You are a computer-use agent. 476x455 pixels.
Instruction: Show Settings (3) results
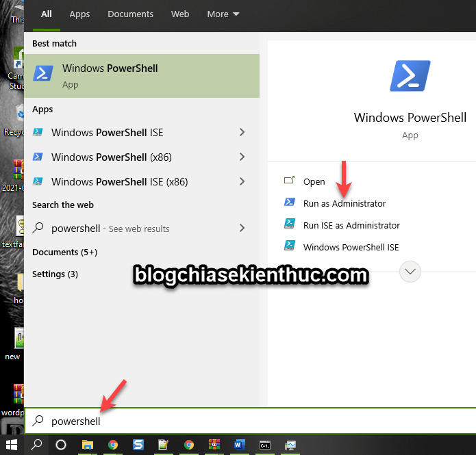(x=55, y=274)
